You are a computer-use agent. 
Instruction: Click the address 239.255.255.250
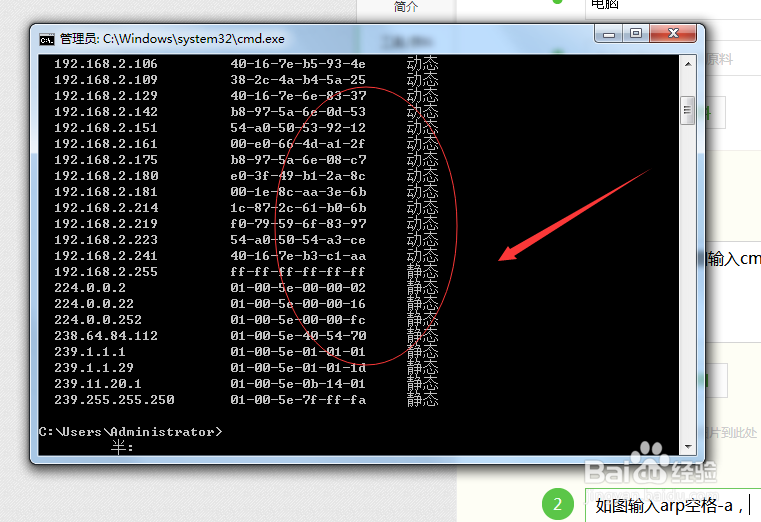pos(114,400)
